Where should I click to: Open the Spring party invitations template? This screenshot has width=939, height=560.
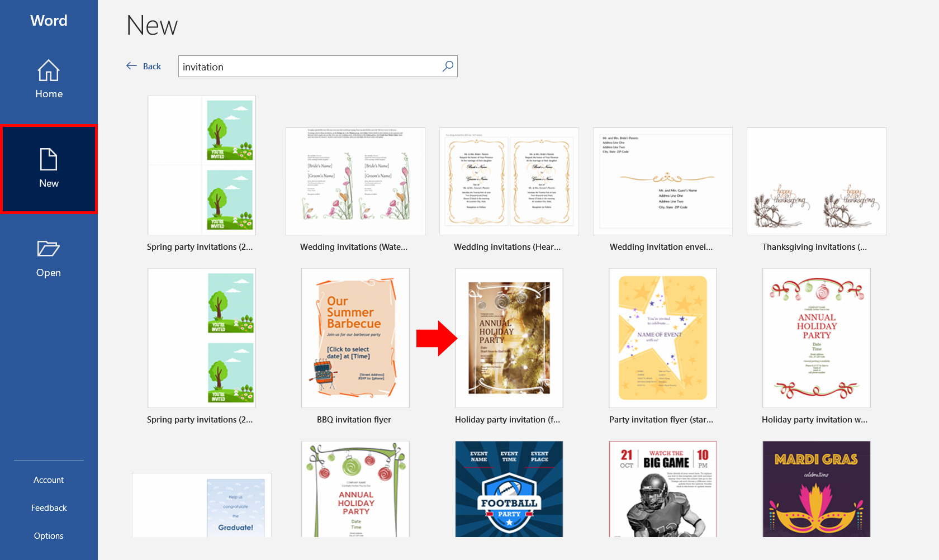201,165
